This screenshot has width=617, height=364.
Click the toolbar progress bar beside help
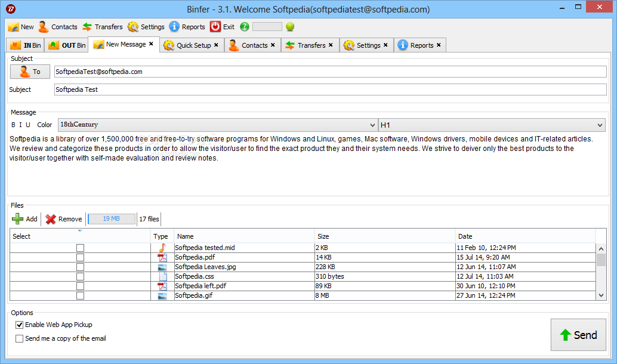pos(267,26)
